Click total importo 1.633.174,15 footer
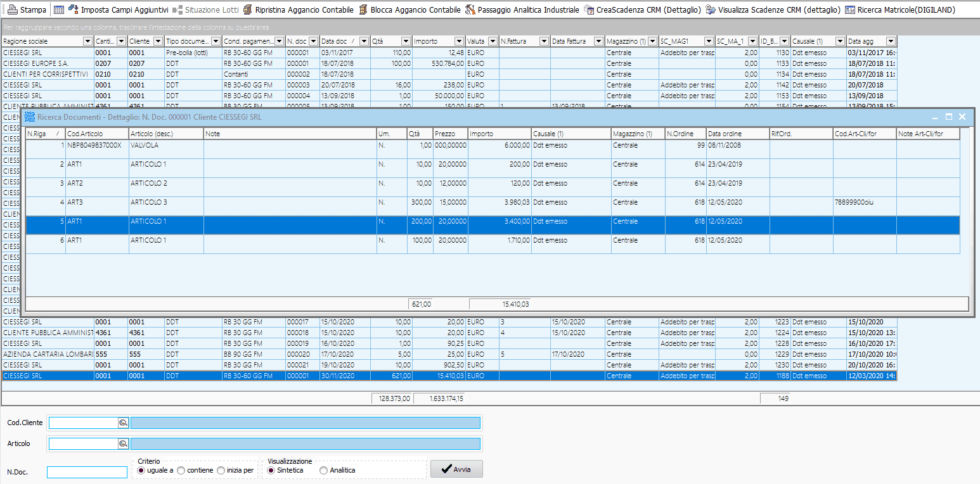The height and width of the screenshot is (484, 980). (x=437, y=398)
